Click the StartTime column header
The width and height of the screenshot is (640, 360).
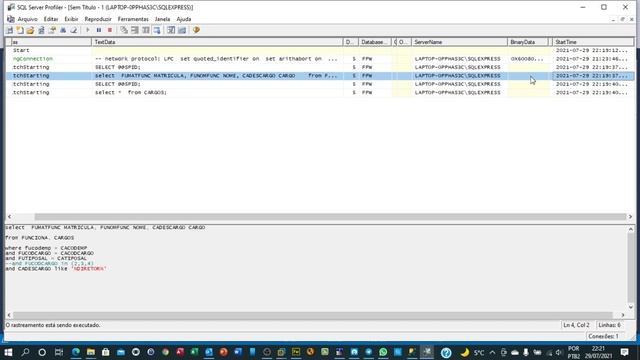593,42
